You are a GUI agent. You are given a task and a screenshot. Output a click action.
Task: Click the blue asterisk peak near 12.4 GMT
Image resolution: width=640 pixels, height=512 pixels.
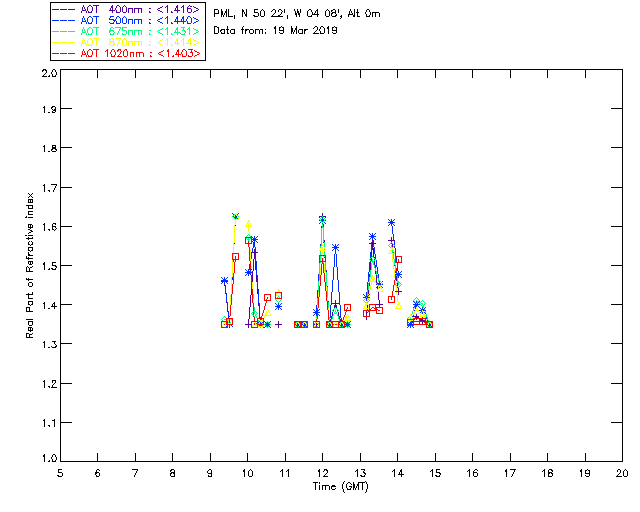click(335, 247)
